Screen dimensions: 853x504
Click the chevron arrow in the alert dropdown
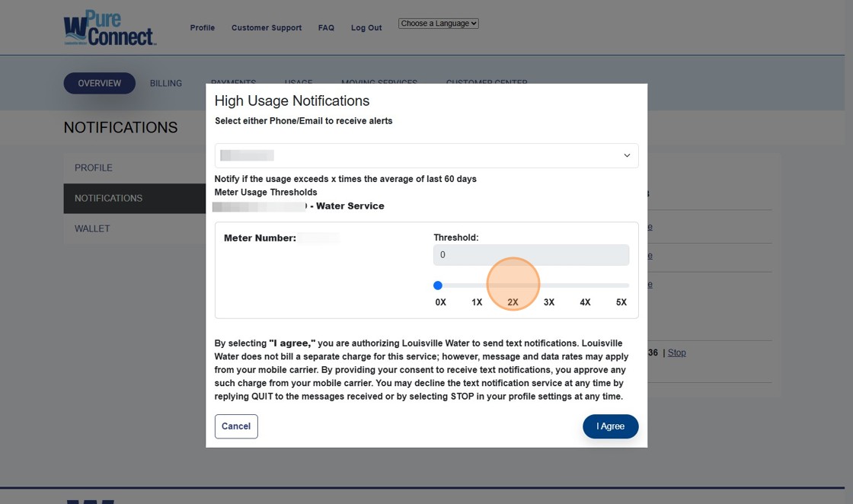627,155
